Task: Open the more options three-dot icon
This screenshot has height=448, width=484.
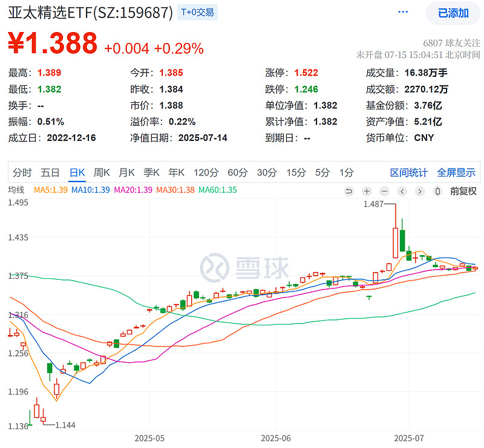Action: pyautogui.click(x=403, y=11)
